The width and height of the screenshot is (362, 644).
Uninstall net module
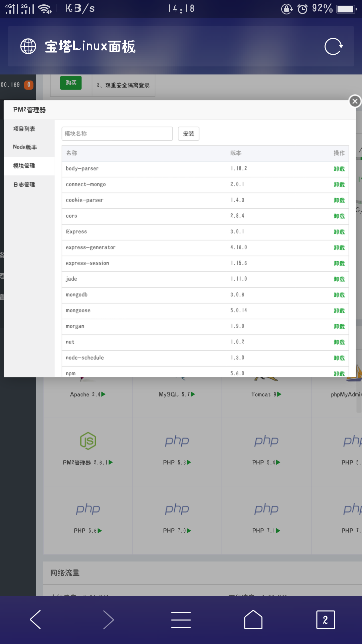(339, 342)
